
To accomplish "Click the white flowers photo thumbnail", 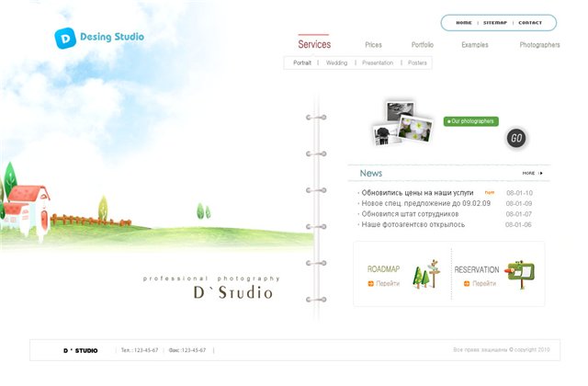I will point(415,129).
